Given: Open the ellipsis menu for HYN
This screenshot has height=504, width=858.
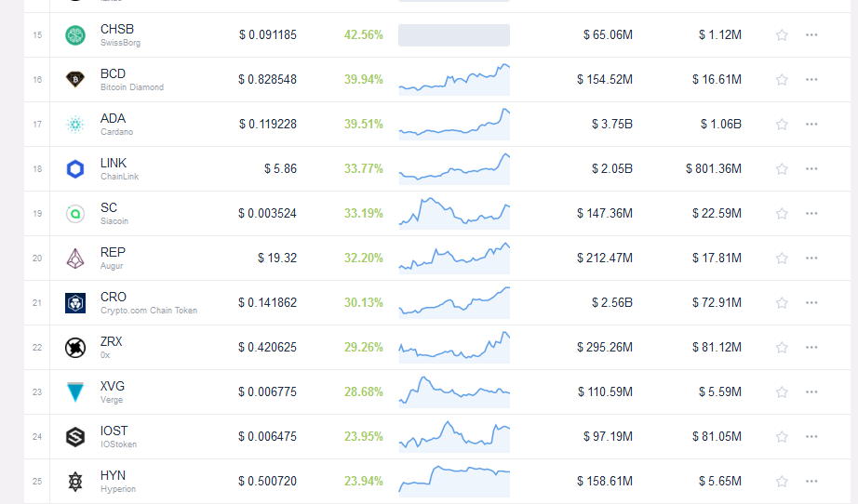Looking at the screenshot, I should [811, 482].
